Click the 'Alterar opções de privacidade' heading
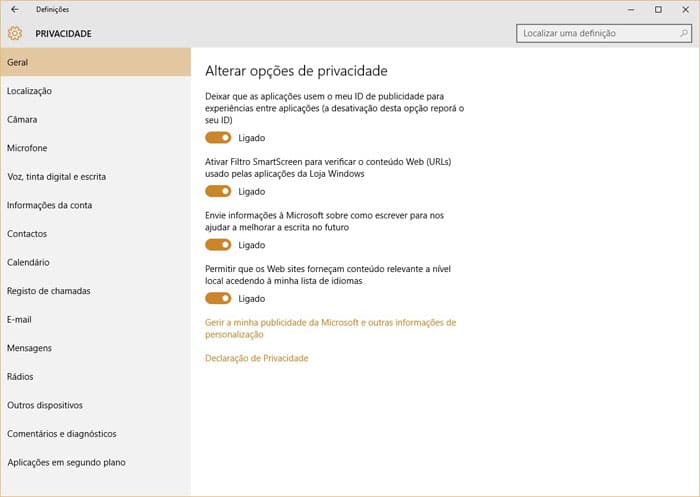This screenshot has height=497, width=700. pos(296,71)
